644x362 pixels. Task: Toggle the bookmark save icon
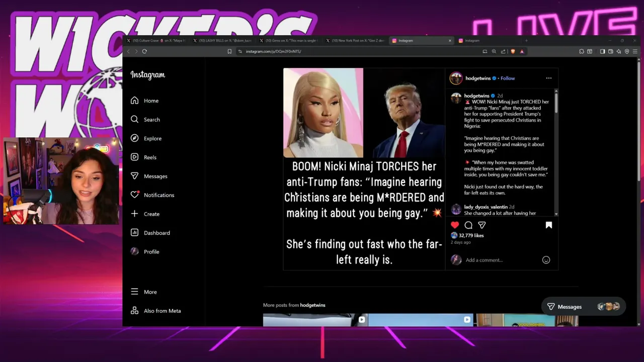click(549, 225)
